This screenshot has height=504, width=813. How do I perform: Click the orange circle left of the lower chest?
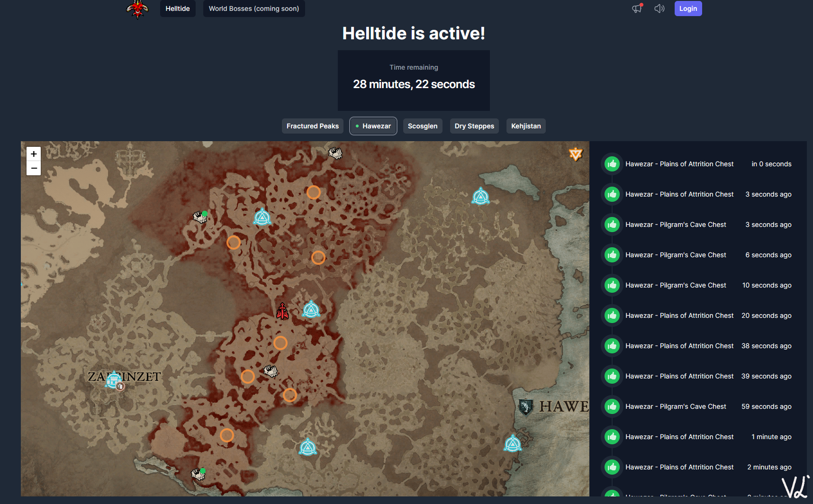point(248,377)
